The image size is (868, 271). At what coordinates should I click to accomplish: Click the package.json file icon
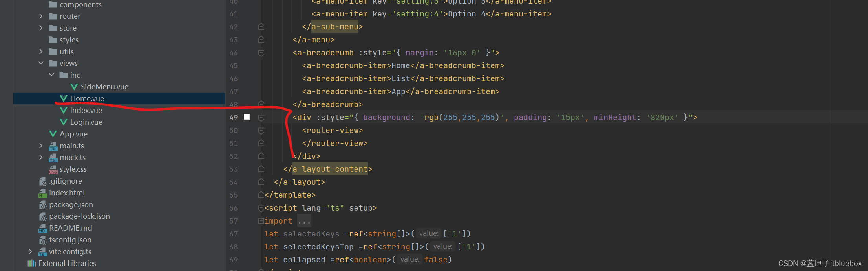[42, 205]
